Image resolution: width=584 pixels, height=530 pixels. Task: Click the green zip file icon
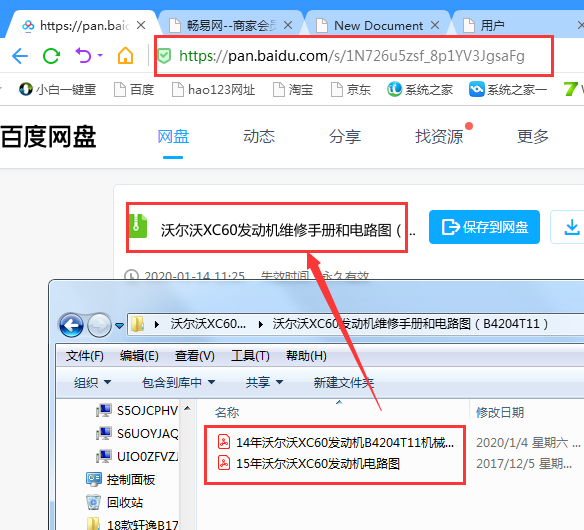pyautogui.click(x=138, y=226)
